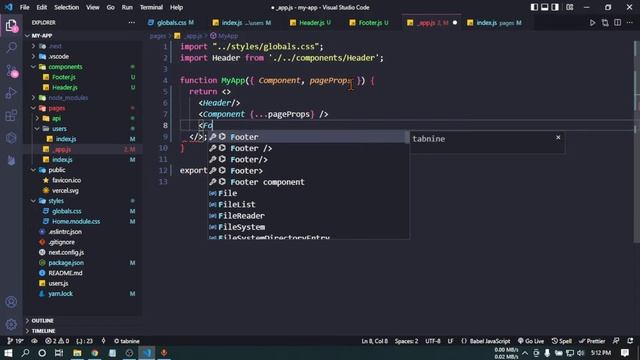Open next.config.js in explorer

coord(66,253)
